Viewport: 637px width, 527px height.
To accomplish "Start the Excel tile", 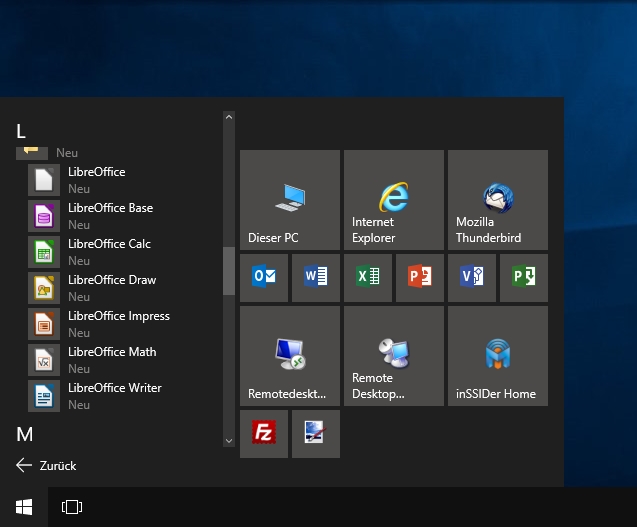I will click(368, 278).
